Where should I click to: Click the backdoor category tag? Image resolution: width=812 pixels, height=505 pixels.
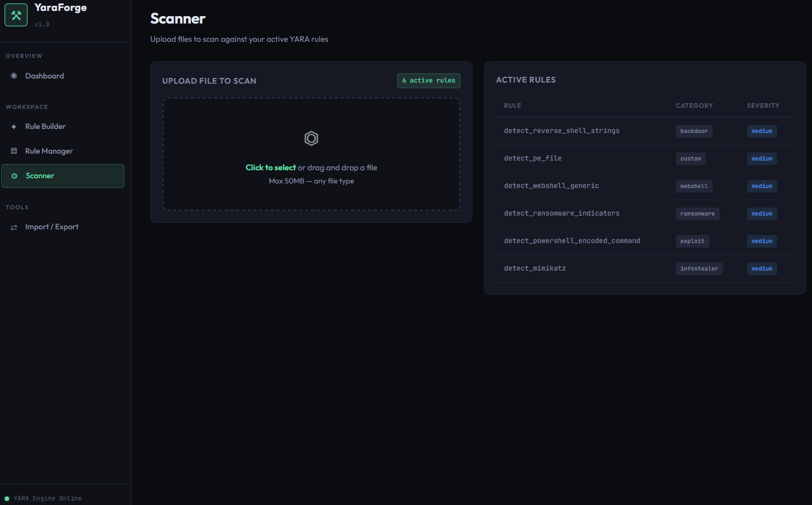(x=694, y=131)
